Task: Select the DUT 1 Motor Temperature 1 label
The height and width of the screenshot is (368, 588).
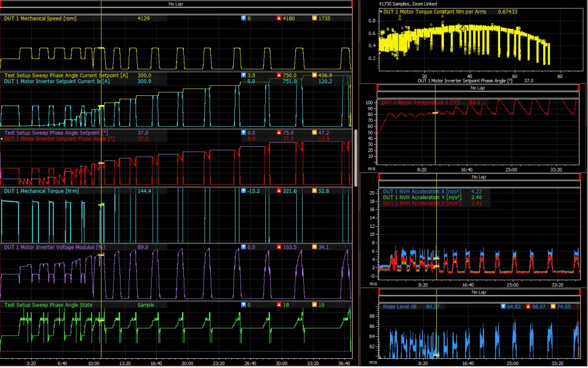Action: point(420,102)
